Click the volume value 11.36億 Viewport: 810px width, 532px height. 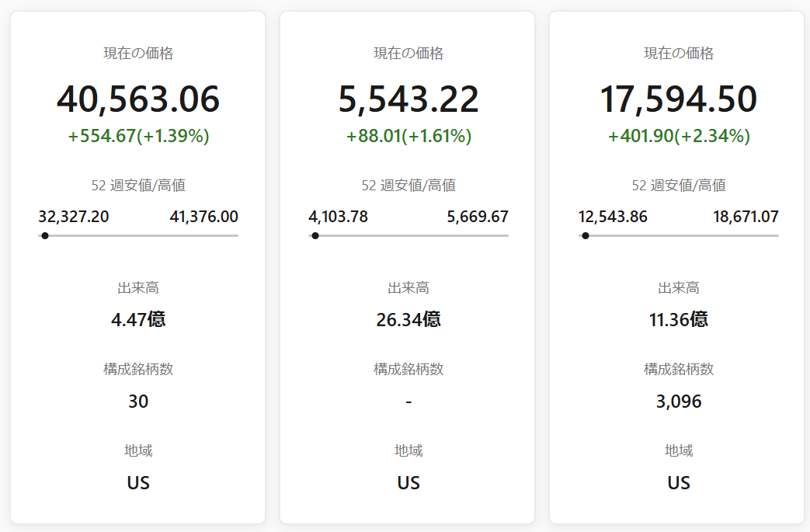click(x=678, y=320)
